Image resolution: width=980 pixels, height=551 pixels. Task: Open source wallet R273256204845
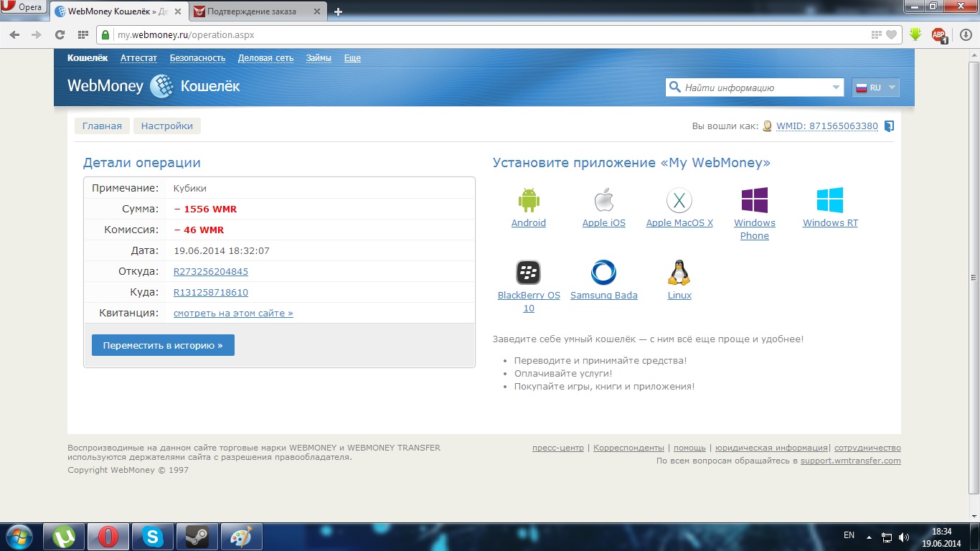click(211, 272)
